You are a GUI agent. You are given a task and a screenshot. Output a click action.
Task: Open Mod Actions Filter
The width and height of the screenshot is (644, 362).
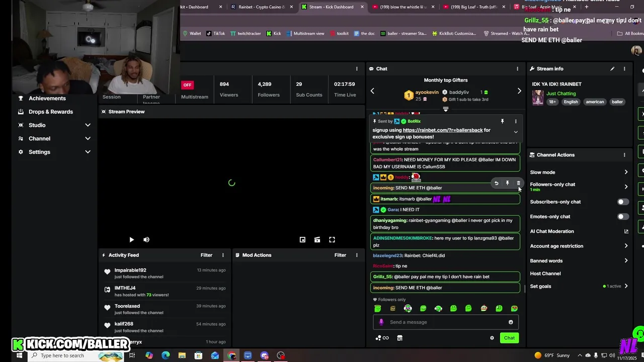340,255
